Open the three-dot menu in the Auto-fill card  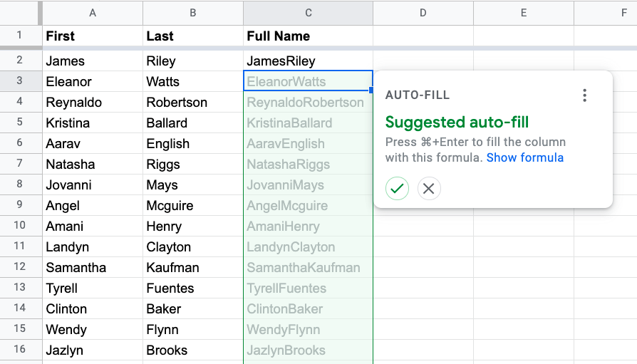coord(584,95)
